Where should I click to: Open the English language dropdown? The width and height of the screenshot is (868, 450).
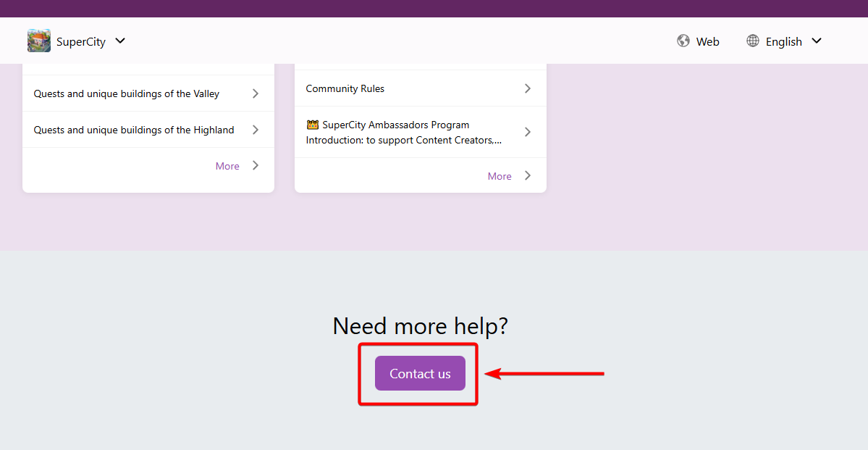tap(783, 42)
